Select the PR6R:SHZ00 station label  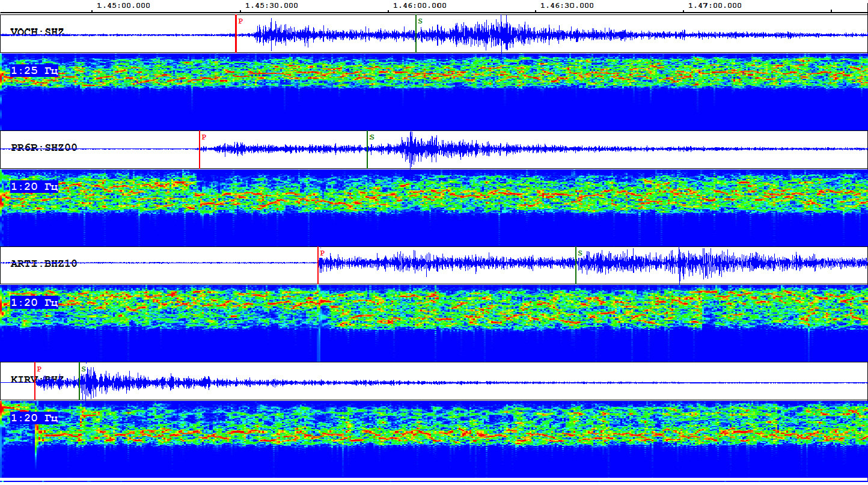pos(44,148)
